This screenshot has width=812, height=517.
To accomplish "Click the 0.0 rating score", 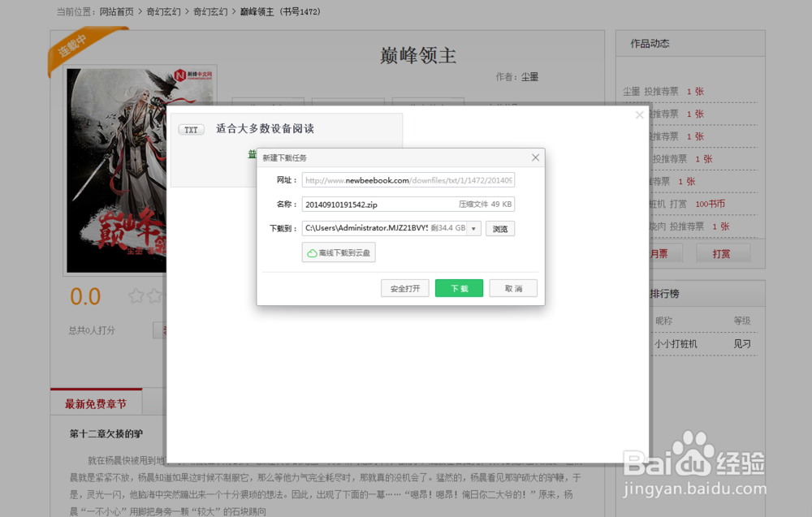I will click(x=85, y=296).
